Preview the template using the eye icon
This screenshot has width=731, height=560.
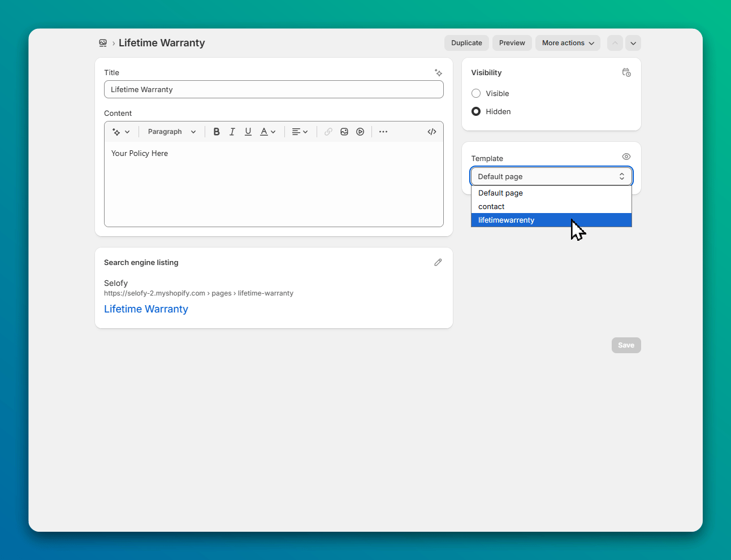click(x=626, y=157)
